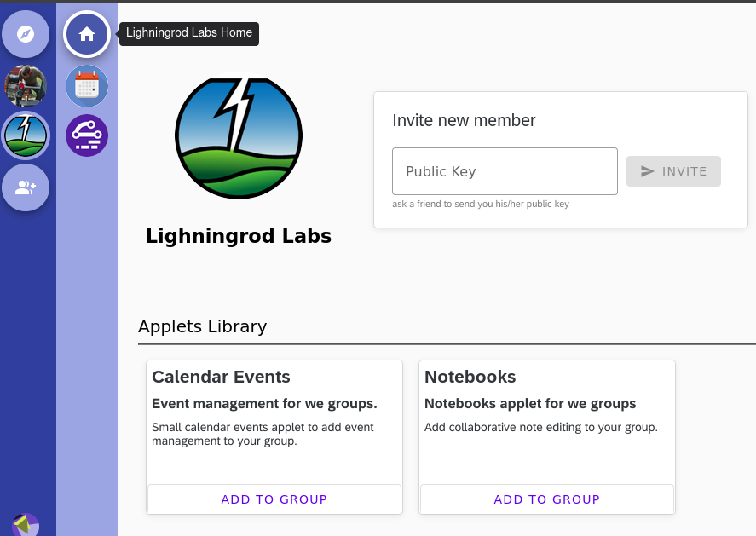The width and height of the screenshot is (756, 536).
Task: Open the purple notebooks applet icon
Action: [87, 135]
